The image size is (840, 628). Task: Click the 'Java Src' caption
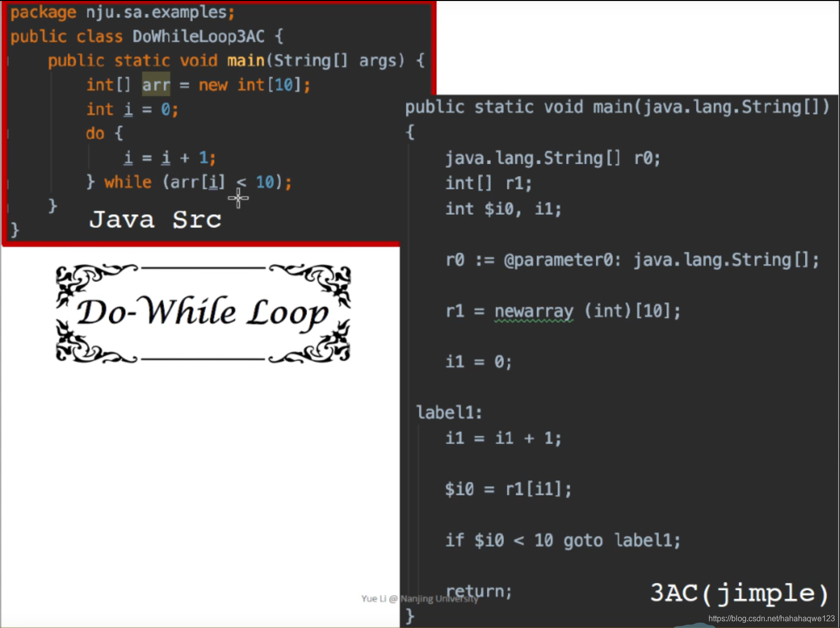(155, 220)
